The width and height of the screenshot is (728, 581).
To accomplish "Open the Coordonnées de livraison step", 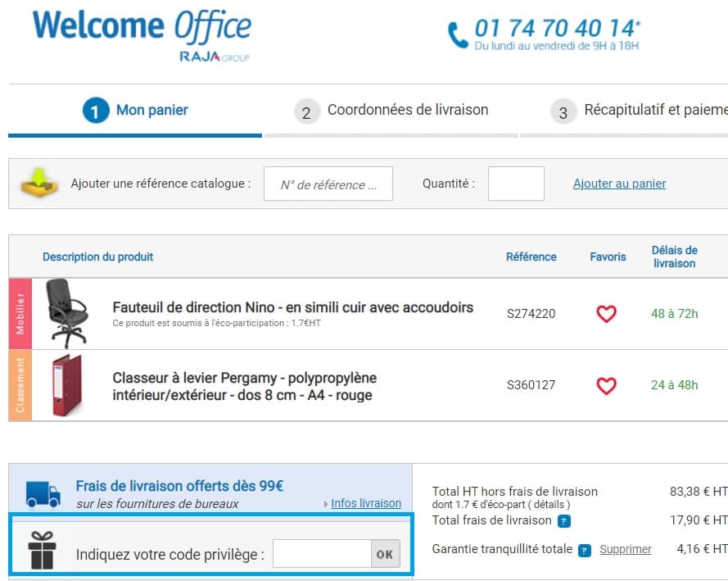I will (408, 109).
